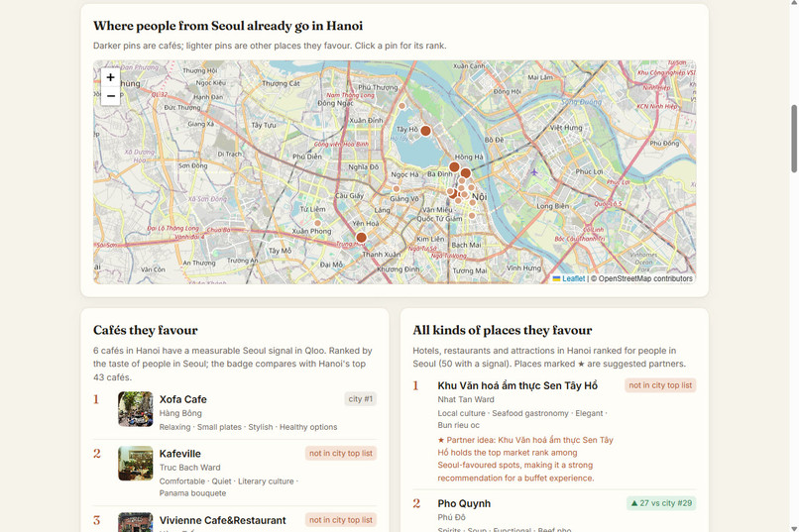This screenshot has height=532, width=799.
Task: Click 'Local culture · Seafood gastronomy' tags
Action: point(522,419)
